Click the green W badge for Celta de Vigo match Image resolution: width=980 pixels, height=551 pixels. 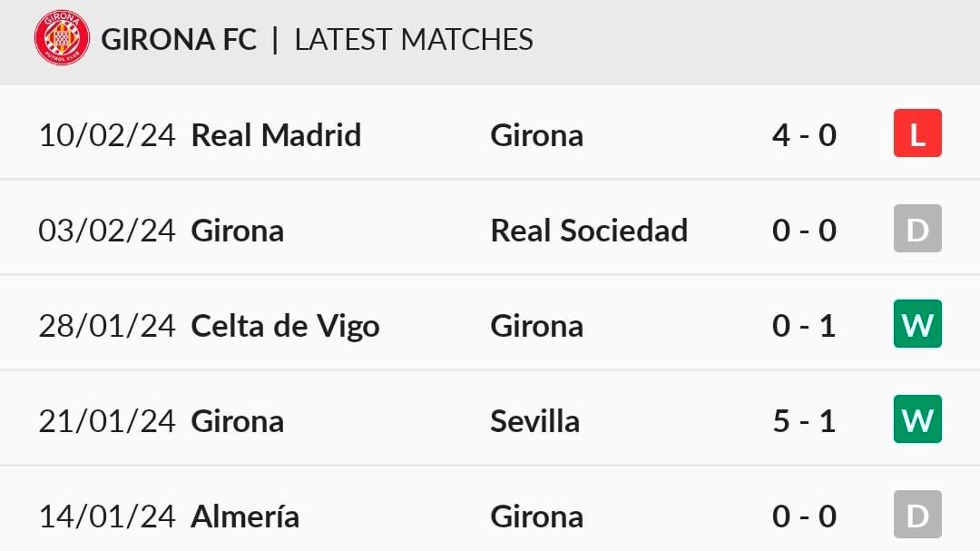pos(917,324)
